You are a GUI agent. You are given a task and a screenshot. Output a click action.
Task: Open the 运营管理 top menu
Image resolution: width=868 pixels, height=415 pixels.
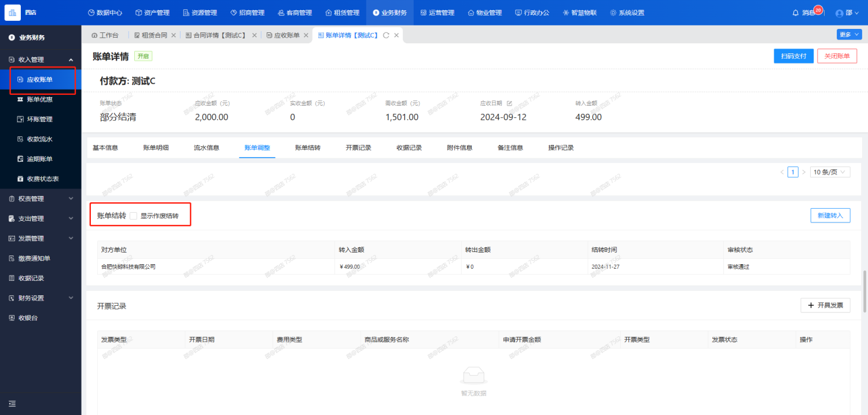point(437,13)
